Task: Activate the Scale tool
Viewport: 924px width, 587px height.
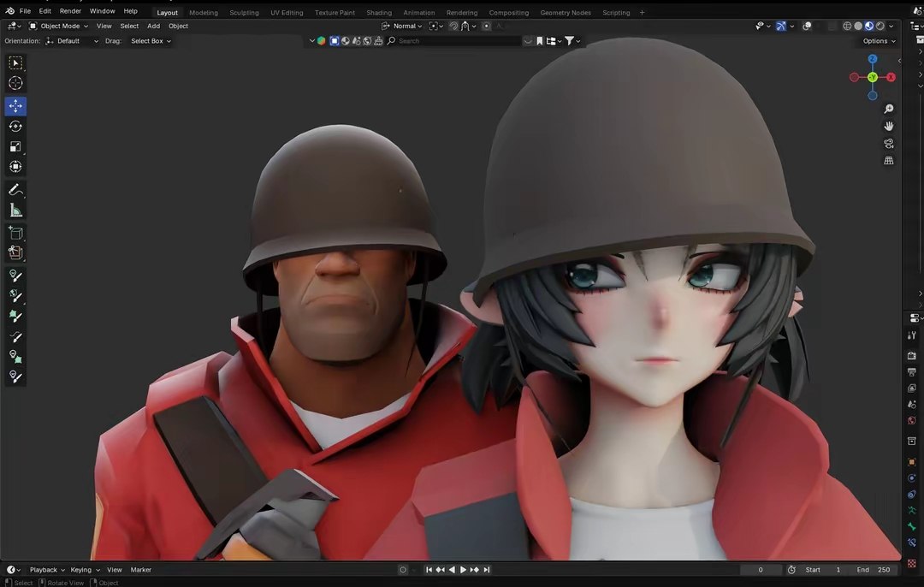Action: click(x=16, y=146)
